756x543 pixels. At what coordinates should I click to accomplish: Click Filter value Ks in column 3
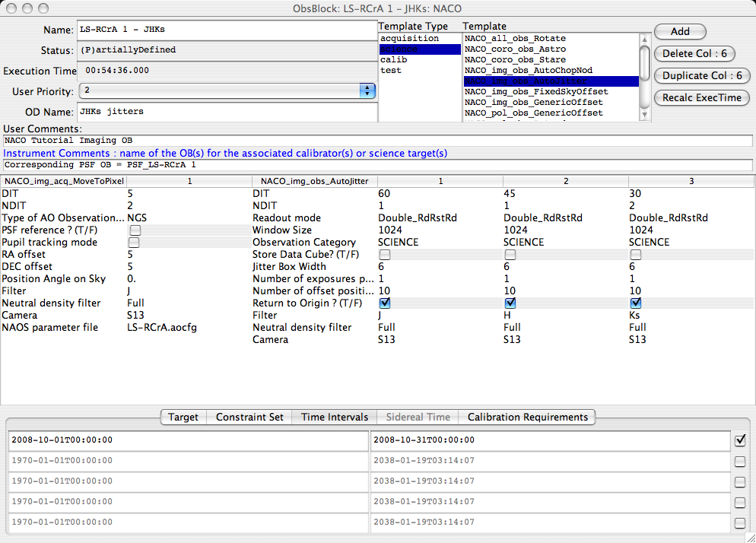pos(634,316)
